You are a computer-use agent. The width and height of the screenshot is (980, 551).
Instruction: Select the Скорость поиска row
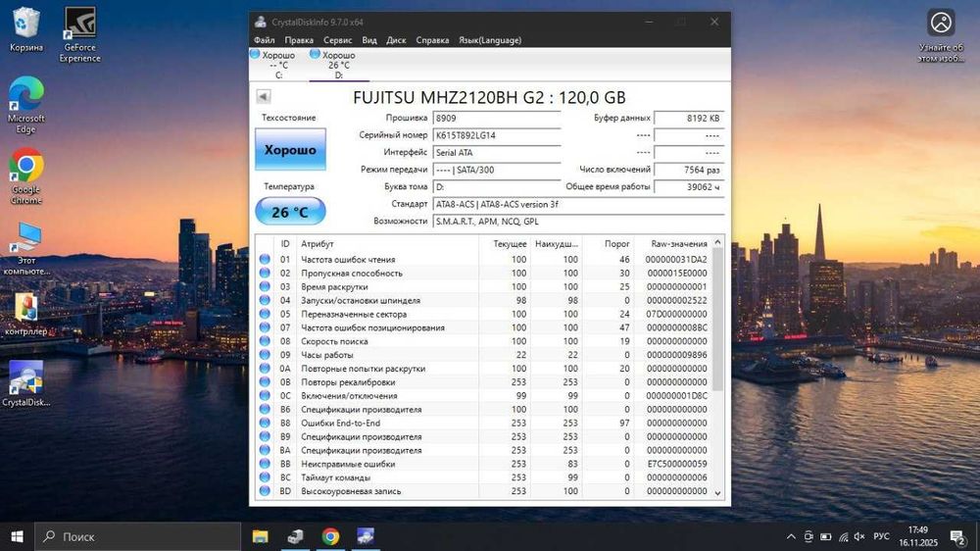pos(483,341)
